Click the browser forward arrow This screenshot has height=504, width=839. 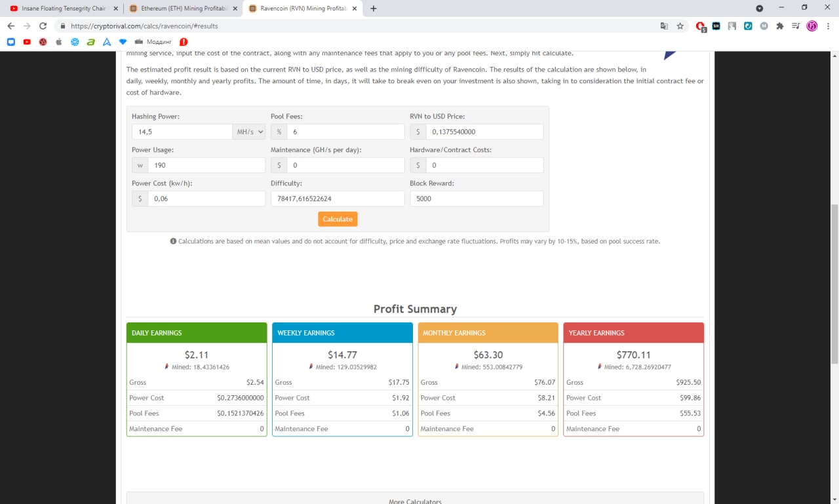click(x=27, y=26)
